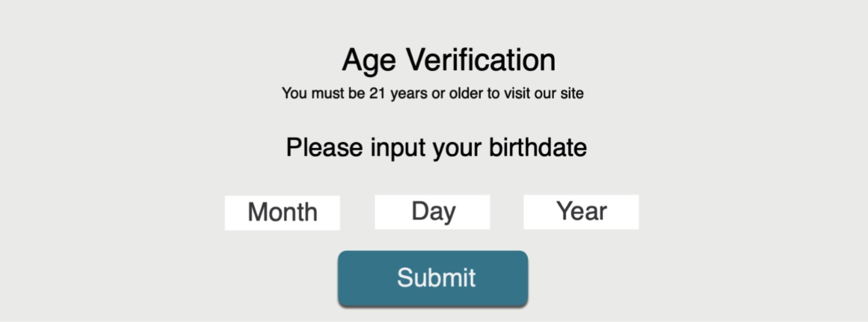Place cursor in the birth month box
This screenshot has width=868, height=322.
click(x=282, y=213)
